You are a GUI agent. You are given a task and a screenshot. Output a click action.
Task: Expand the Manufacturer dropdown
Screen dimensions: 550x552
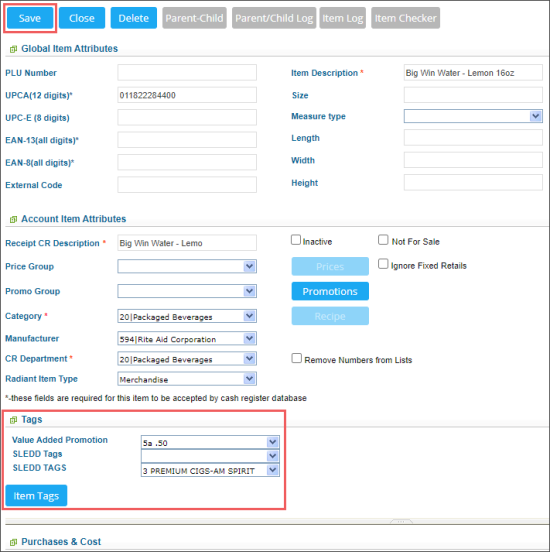click(x=187, y=339)
